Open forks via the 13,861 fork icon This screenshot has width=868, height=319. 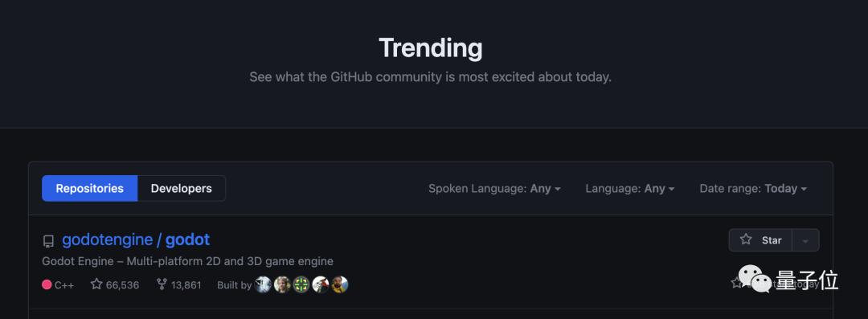(x=162, y=284)
